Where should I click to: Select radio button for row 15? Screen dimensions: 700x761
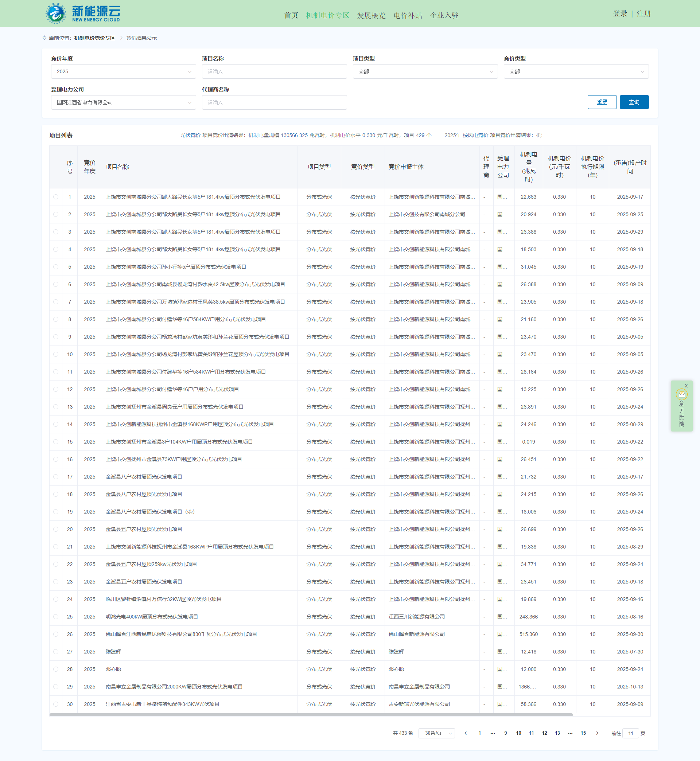coord(56,442)
